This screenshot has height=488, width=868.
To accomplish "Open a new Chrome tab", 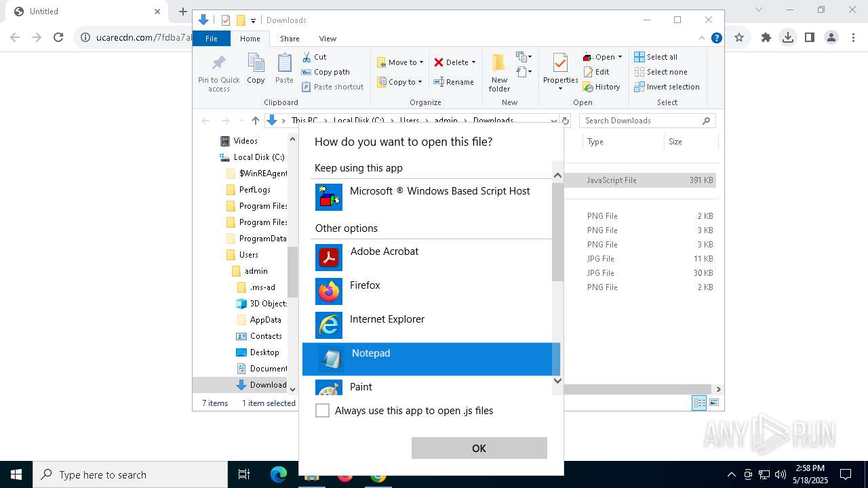I will (182, 12).
